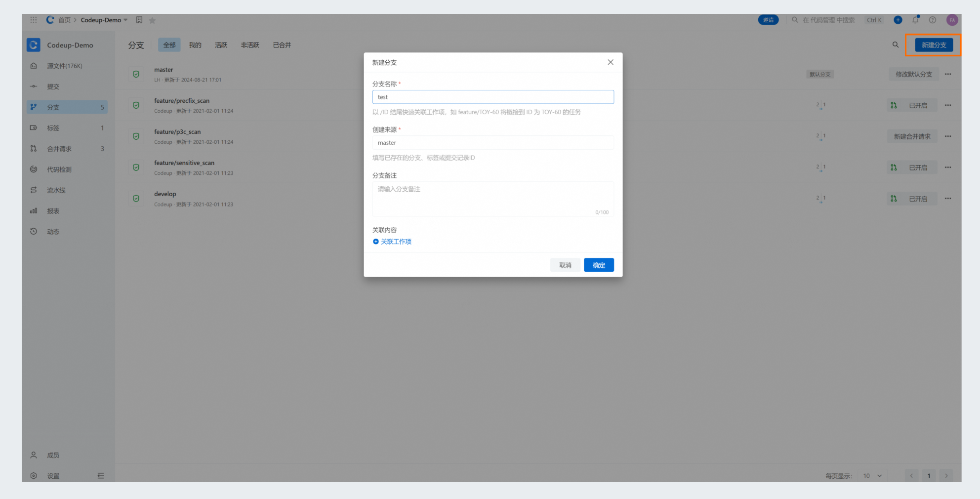Click the shield icon of feature/sensitive_scan
This screenshot has height=499, width=980.
(x=136, y=167)
